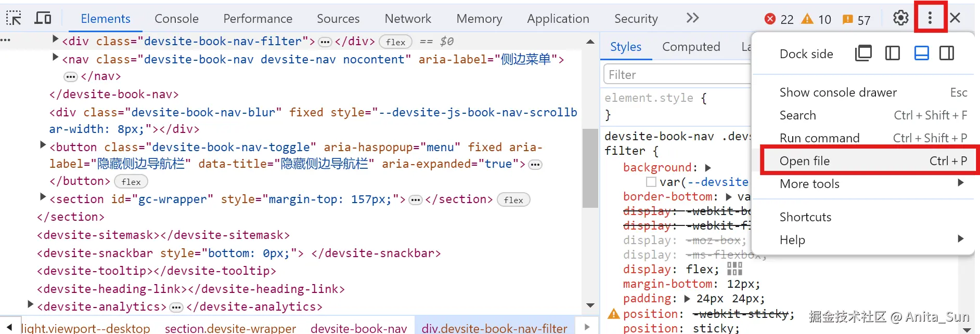This screenshot has width=980, height=334.
Task: Switch to the Console tab
Action: (x=176, y=19)
